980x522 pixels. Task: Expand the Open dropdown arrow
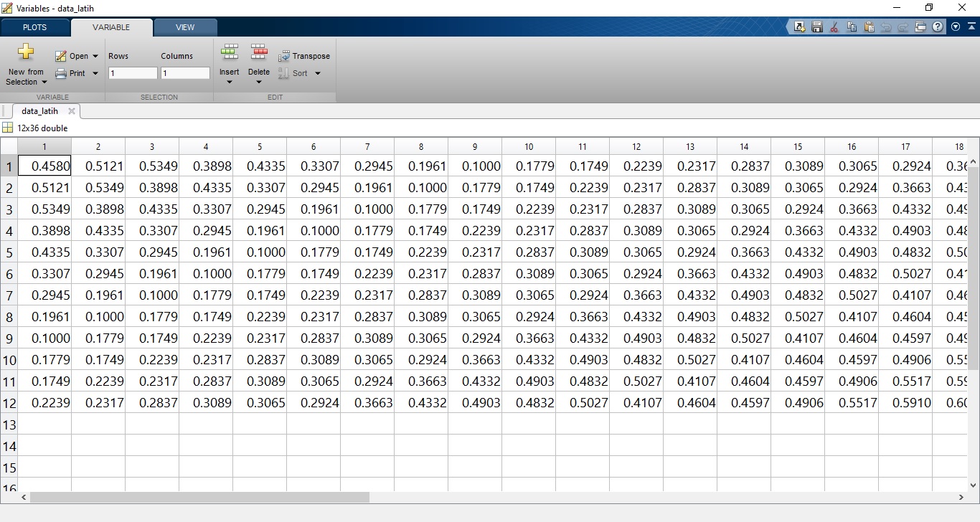tap(95, 56)
